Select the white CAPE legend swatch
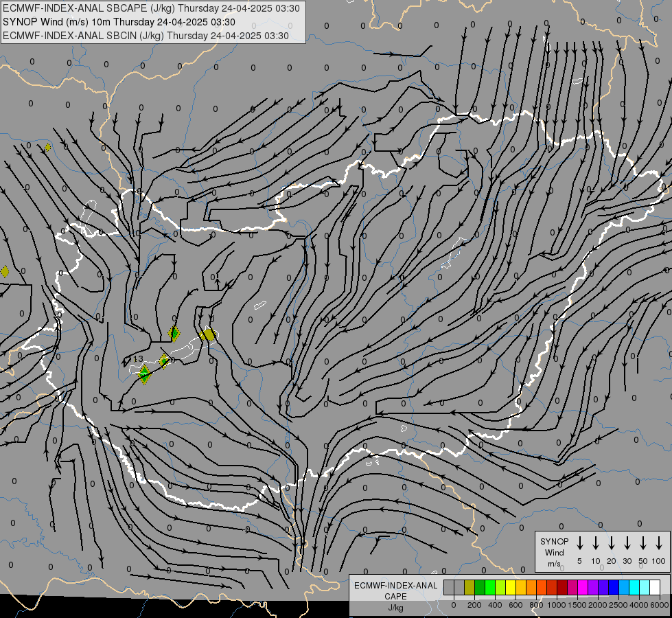The height and width of the screenshot is (618, 672). pos(656,587)
